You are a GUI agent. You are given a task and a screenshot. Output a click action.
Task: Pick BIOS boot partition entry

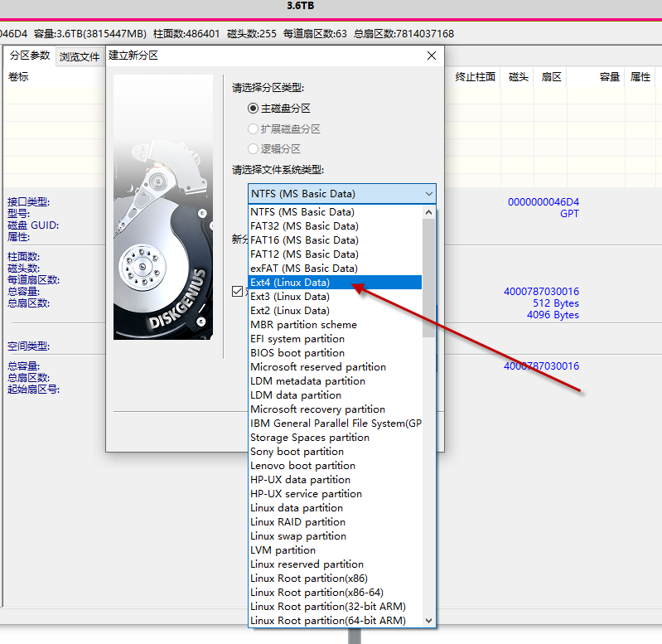coord(336,352)
